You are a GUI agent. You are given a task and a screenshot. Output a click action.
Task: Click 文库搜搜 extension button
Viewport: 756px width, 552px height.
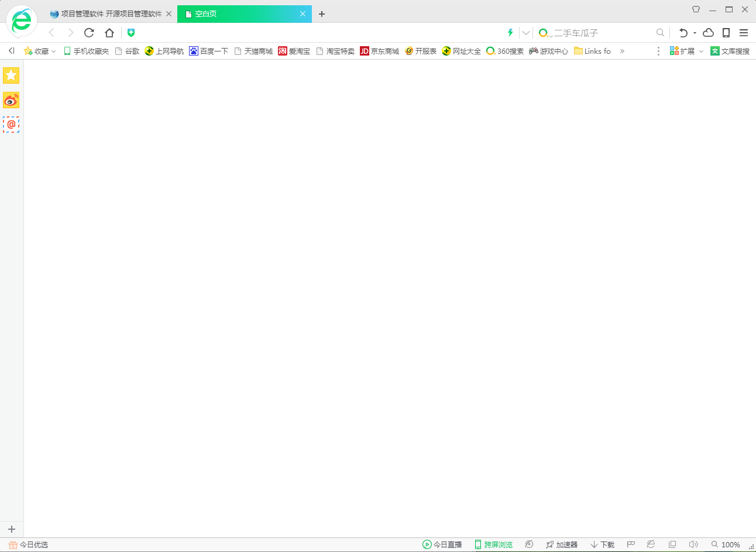730,51
